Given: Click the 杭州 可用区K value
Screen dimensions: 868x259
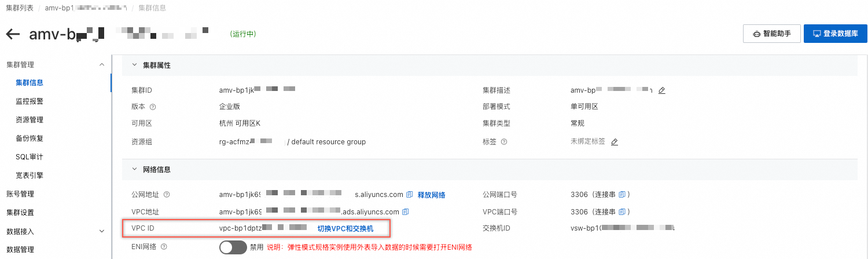Looking at the screenshot, I should (x=240, y=123).
